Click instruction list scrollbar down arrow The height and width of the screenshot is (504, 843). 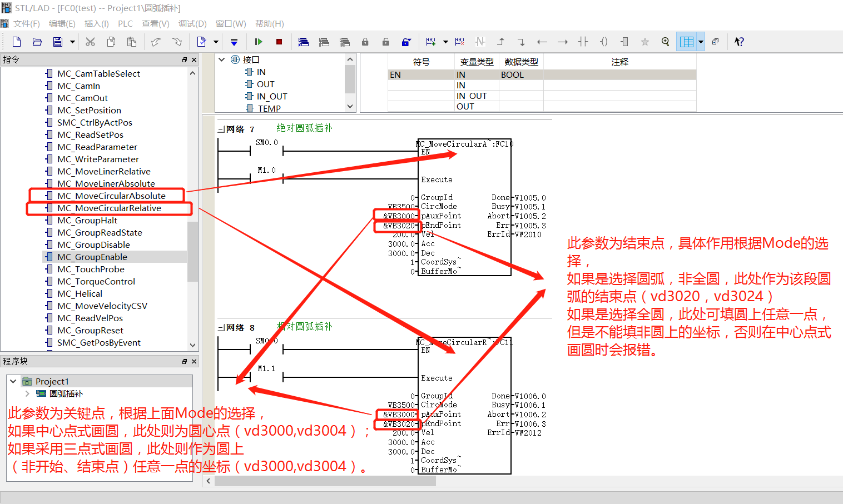click(x=193, y=345)
